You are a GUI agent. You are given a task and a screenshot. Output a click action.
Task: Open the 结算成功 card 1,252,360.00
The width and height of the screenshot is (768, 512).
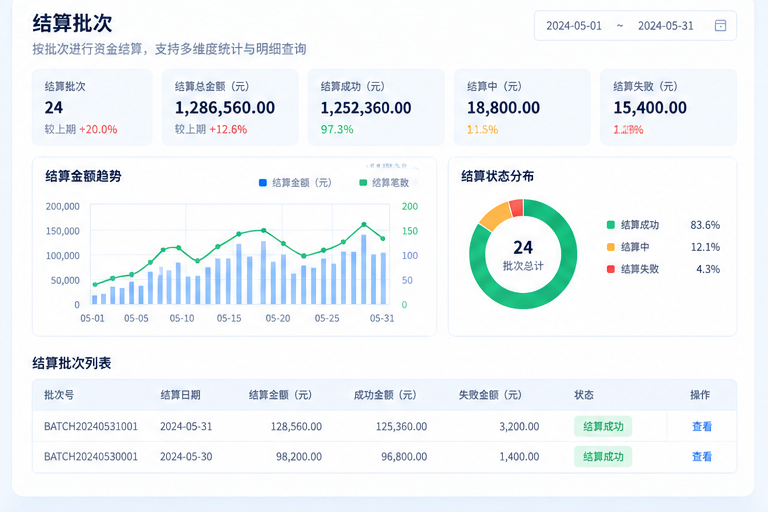point(376,107)
